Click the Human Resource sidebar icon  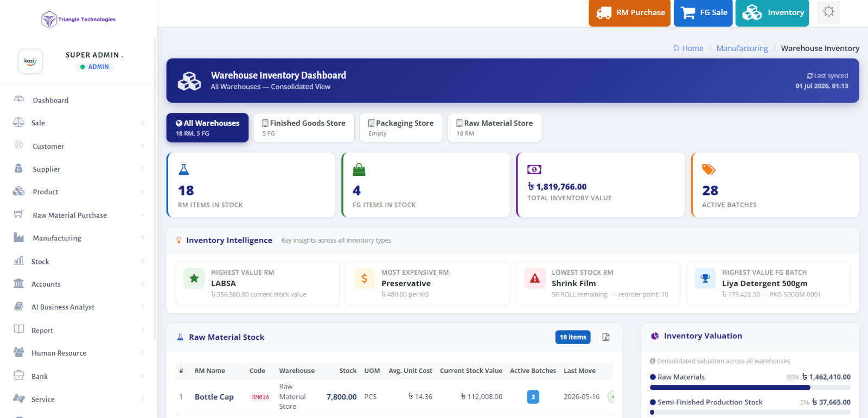click(x=19, y=352)
